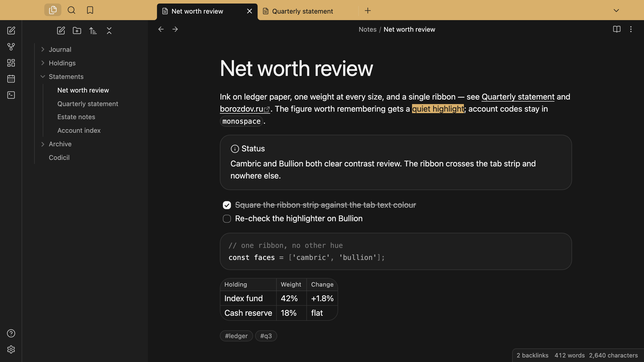
Task: Collapse the Statements folder
Action: click(x=43, y=76)
